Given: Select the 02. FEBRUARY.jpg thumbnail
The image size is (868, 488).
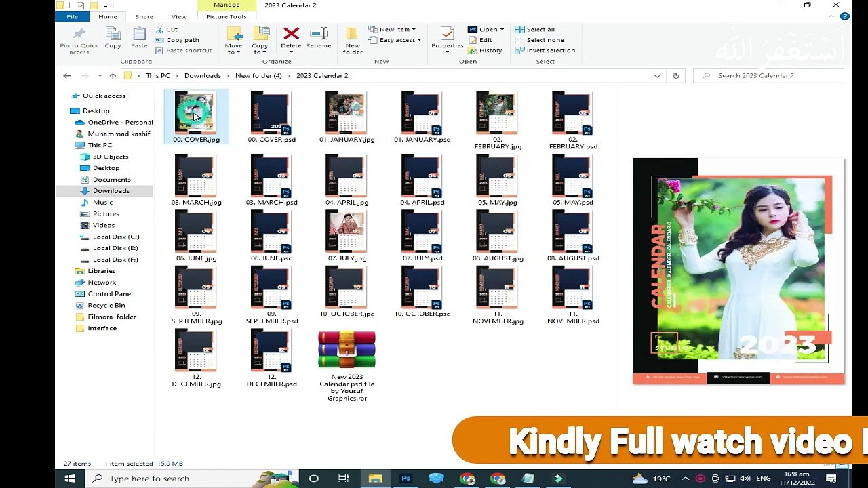Looking at the screenshot, I should point(498,120).
